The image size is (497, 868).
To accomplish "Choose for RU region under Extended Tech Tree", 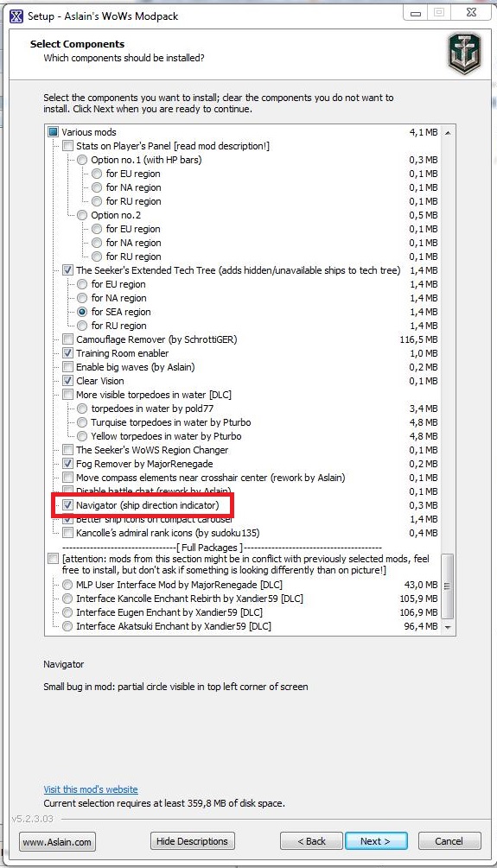I will (83, 326).
